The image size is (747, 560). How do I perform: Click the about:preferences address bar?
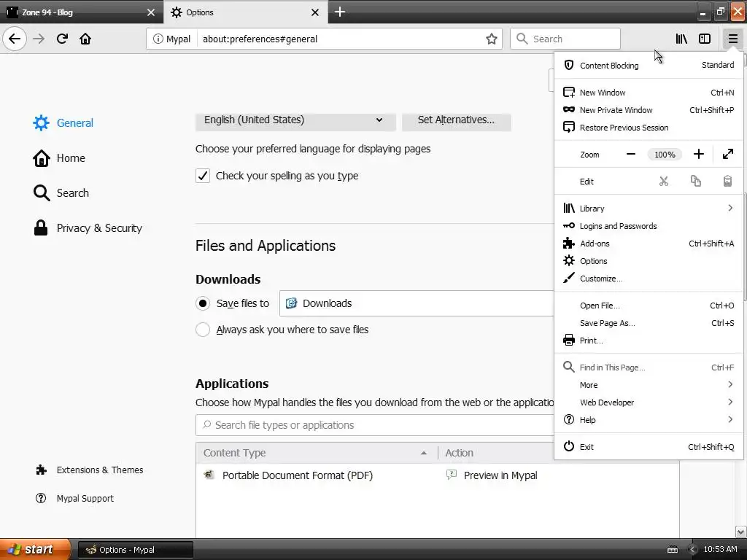coord(340,39)
